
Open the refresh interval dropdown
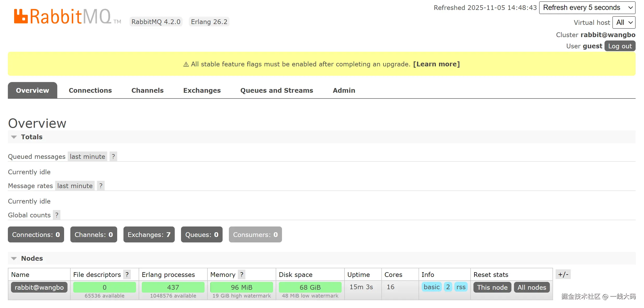tap(587, 8)
